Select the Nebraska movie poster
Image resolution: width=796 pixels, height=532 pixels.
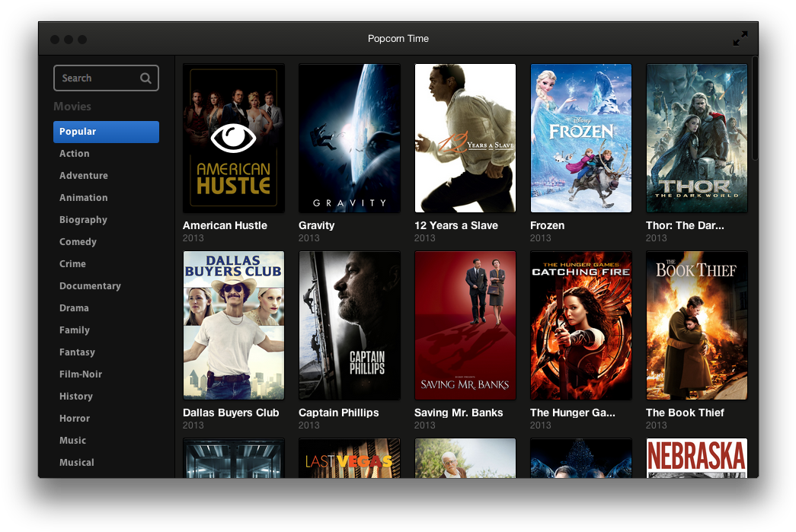tap(696, 458)
